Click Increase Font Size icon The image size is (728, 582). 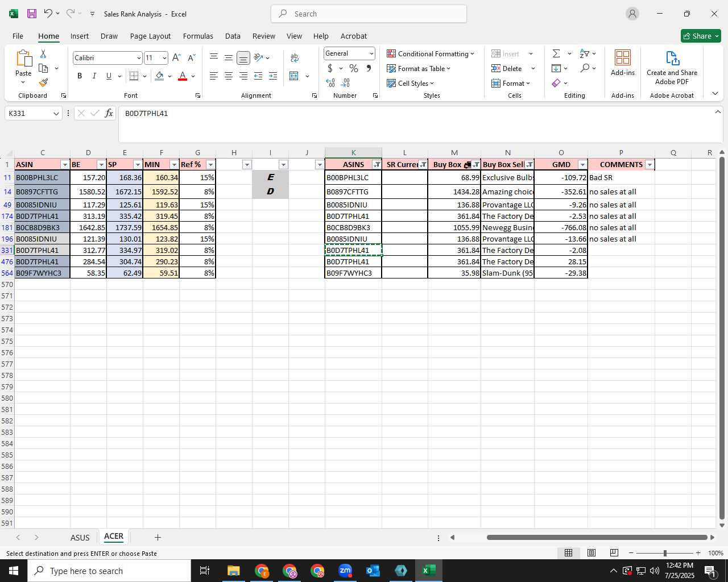[x=176, y=57]
